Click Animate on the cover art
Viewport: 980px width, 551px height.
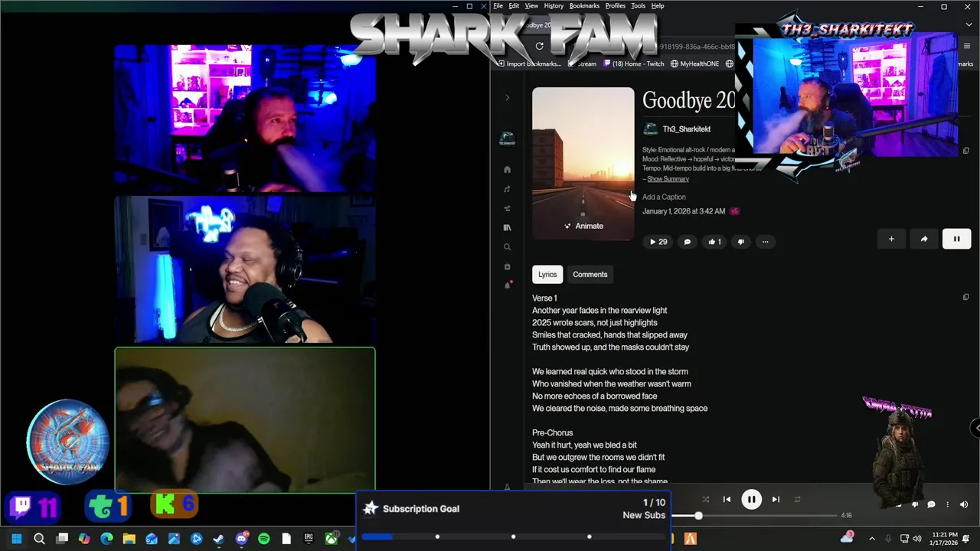click(583, 227)
